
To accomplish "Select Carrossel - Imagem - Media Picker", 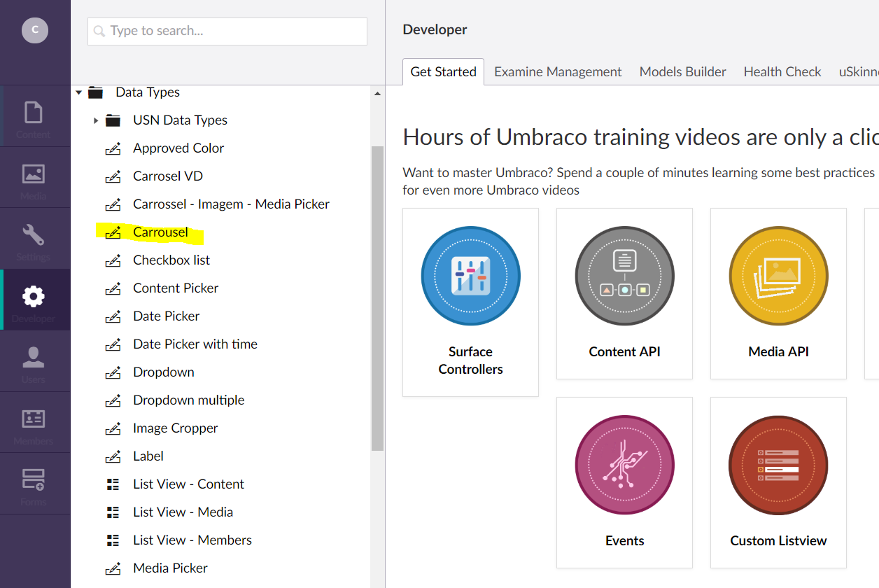I will click(232, 204).
